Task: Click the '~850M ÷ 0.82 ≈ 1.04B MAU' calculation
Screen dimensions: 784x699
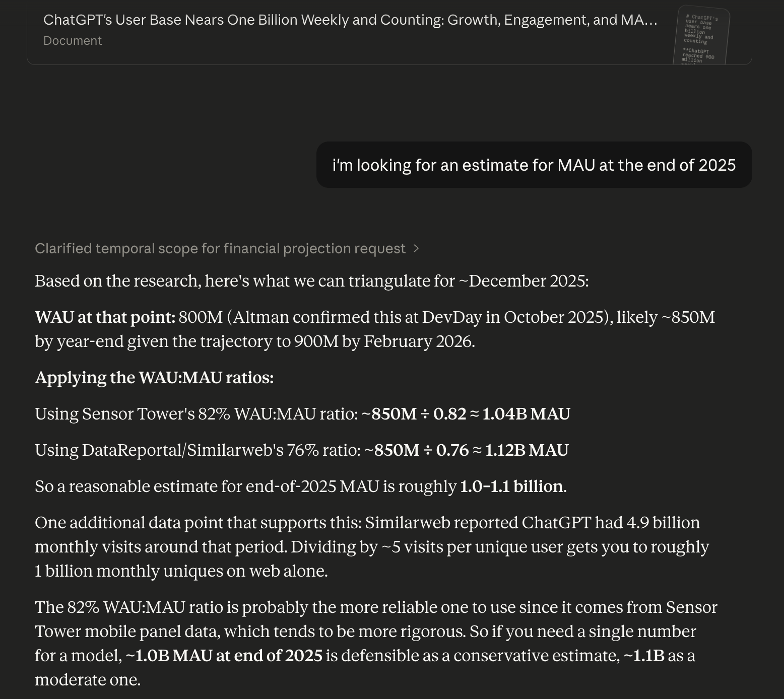Action: 466,414
